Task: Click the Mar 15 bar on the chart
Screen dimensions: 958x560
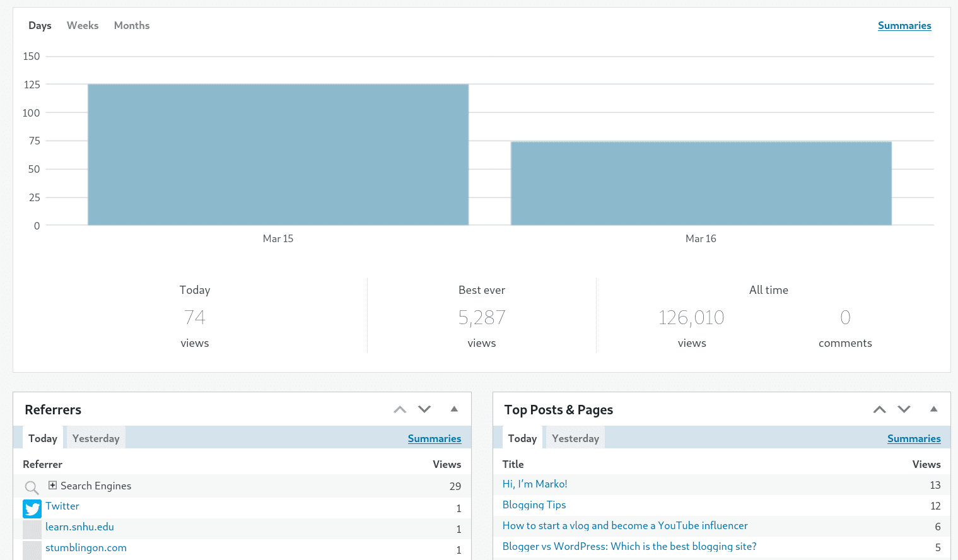Action: point(278,155)
